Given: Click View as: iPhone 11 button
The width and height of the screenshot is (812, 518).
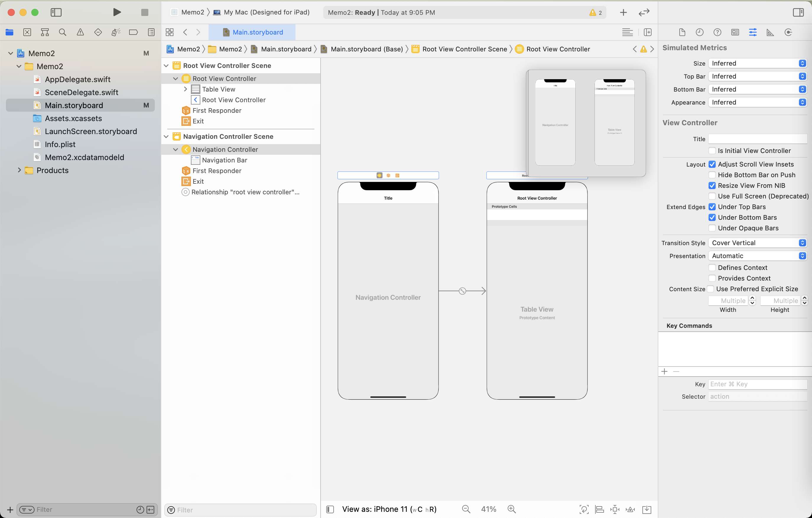Looking at the screenshot, I should 389,509.
